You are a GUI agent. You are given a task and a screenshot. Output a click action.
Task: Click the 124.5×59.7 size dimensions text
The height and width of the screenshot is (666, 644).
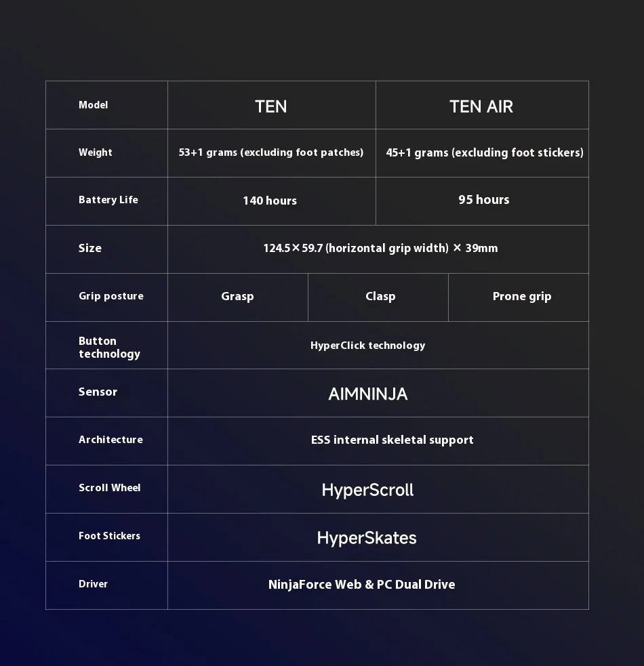[x=380, y=248]
